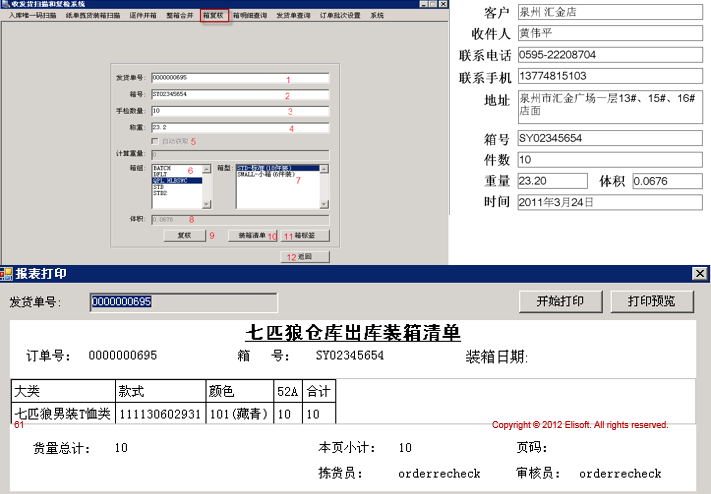Open the 发货单查询 menu
This screenshot has height=494, width=711.
click(293, 16)
